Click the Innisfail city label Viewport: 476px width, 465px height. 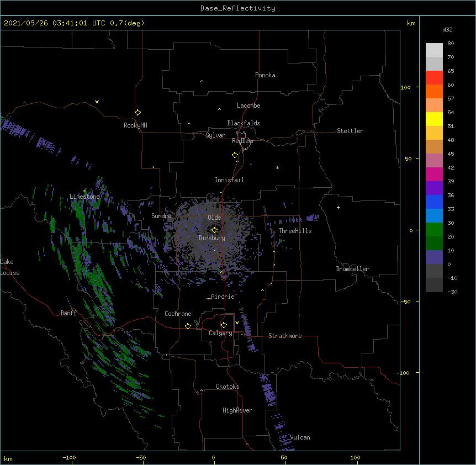click(229, 180)
